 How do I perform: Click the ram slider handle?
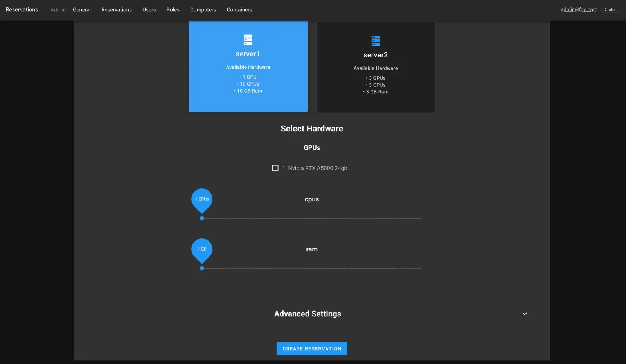pos(202,268)
